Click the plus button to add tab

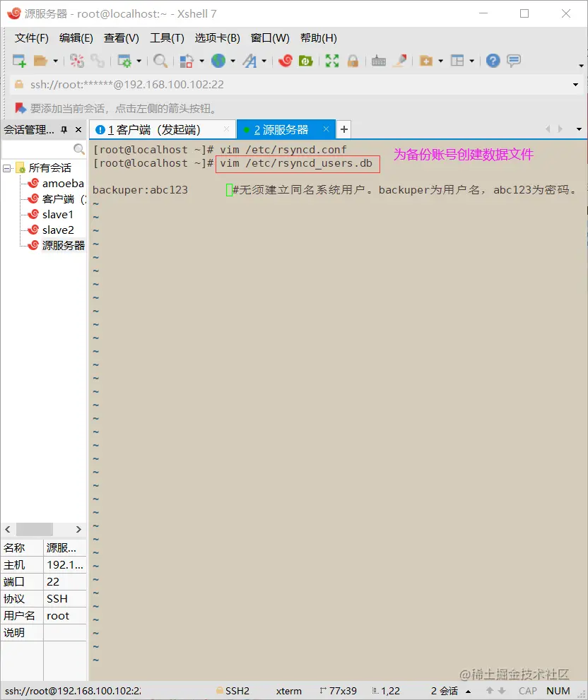tap(343, 129)
